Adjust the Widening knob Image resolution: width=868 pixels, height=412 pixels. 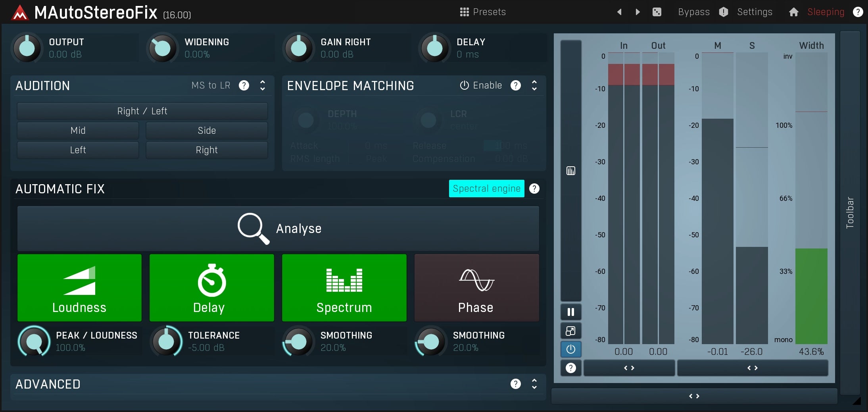[162, 48]
